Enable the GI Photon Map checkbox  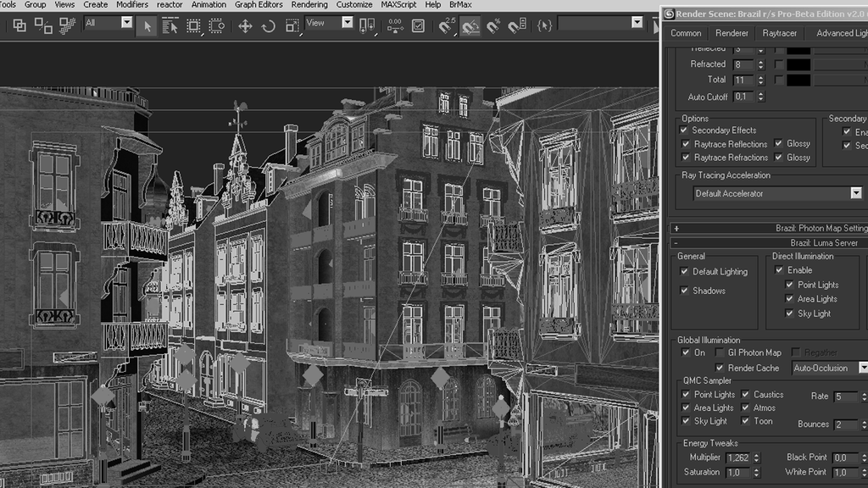[x=721, y=352]
